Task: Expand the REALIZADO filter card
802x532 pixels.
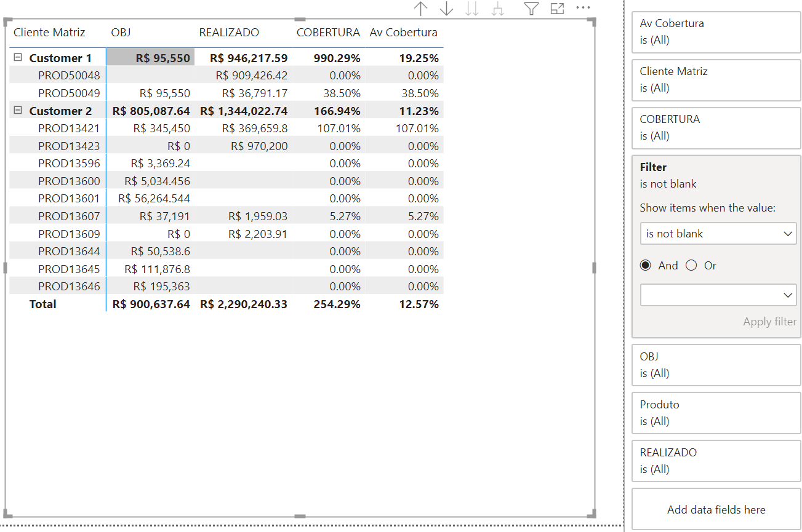Action: [716, 461]
